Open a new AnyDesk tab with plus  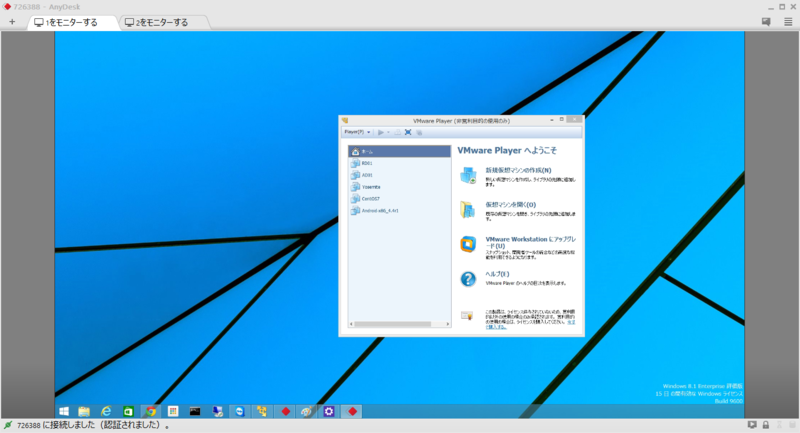coord(12,22)
